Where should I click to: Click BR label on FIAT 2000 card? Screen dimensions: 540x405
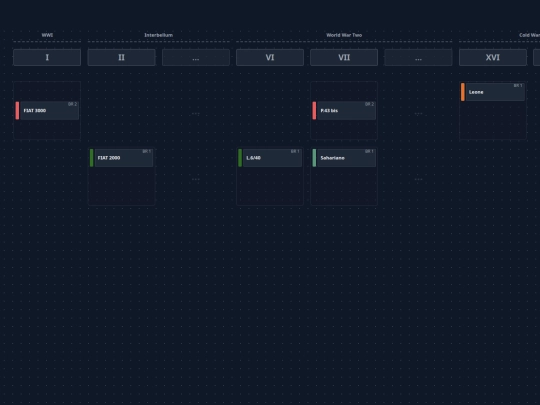coord(146,151)
